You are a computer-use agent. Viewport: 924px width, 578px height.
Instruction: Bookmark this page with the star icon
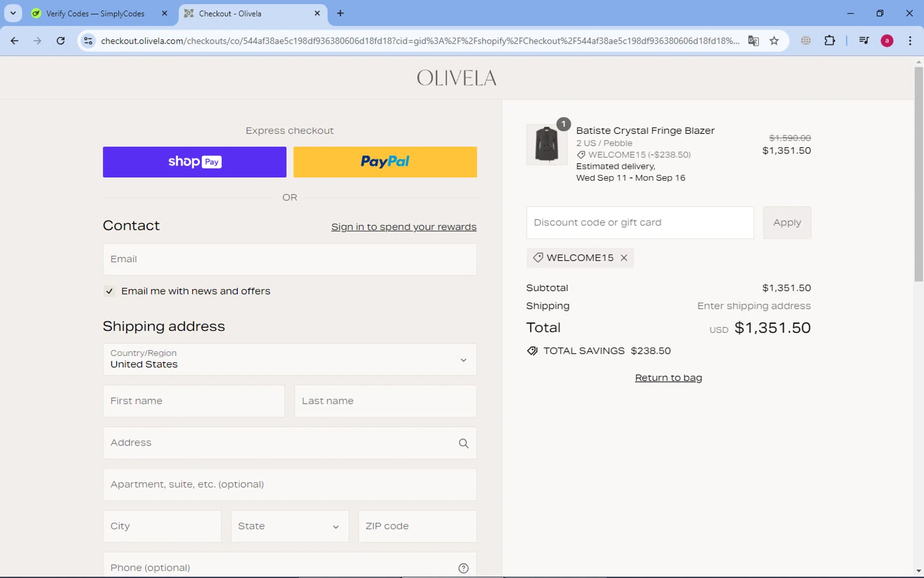774,41
